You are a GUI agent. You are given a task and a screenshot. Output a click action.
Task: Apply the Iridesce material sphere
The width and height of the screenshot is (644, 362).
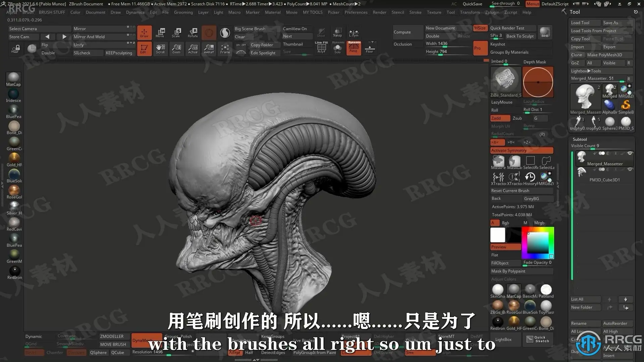pyautogui.click(x=13, y=96)
